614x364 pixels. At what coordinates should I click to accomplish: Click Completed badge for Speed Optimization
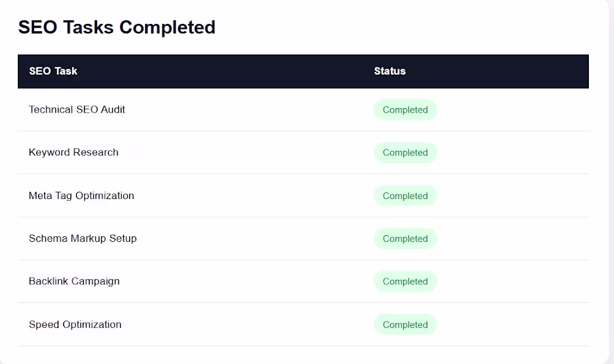click(405, 324)
